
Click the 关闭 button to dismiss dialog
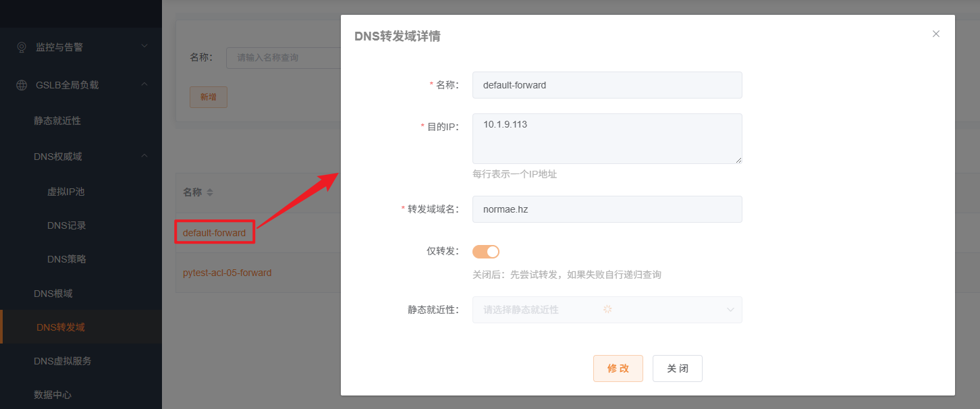(x=678, y=368)
